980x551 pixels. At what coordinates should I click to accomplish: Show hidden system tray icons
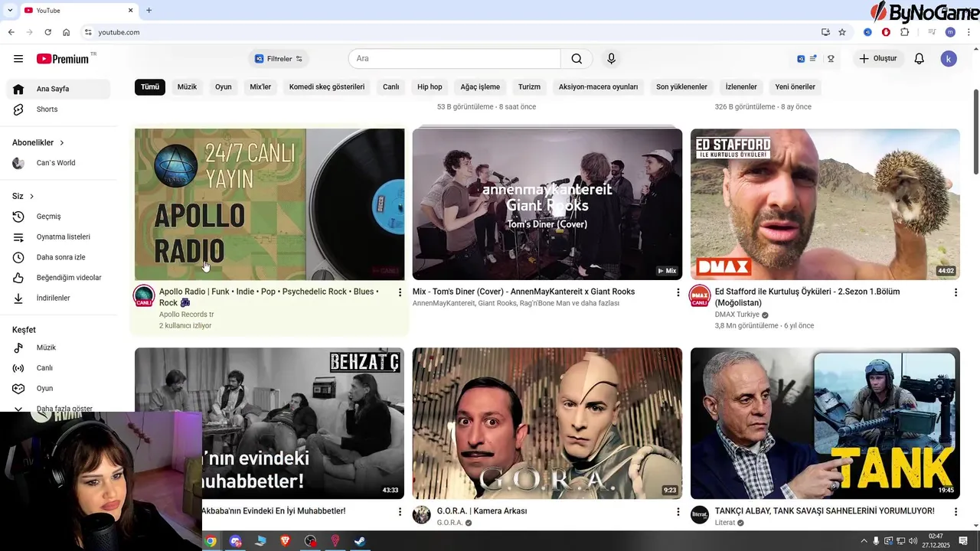click(864, 541)
